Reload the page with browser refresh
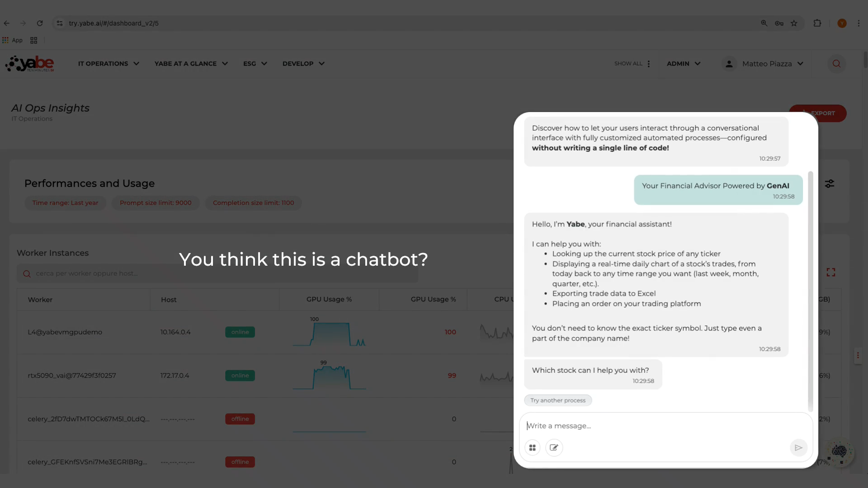 (x=40, y=23)
